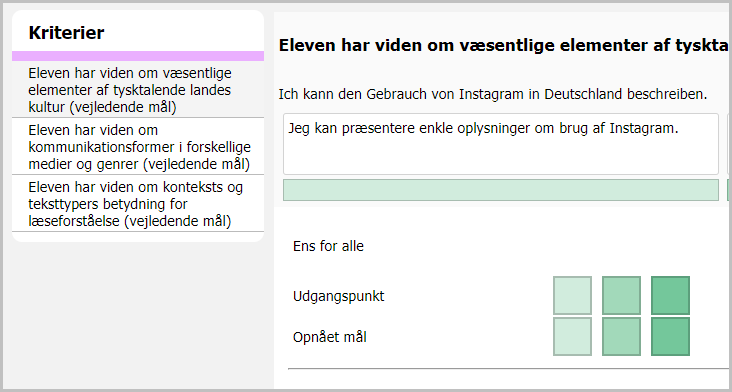Viewport: 732px width, 392px height.
Task: Click the Eleven har viden main heading
Action: tap(505, 46)
